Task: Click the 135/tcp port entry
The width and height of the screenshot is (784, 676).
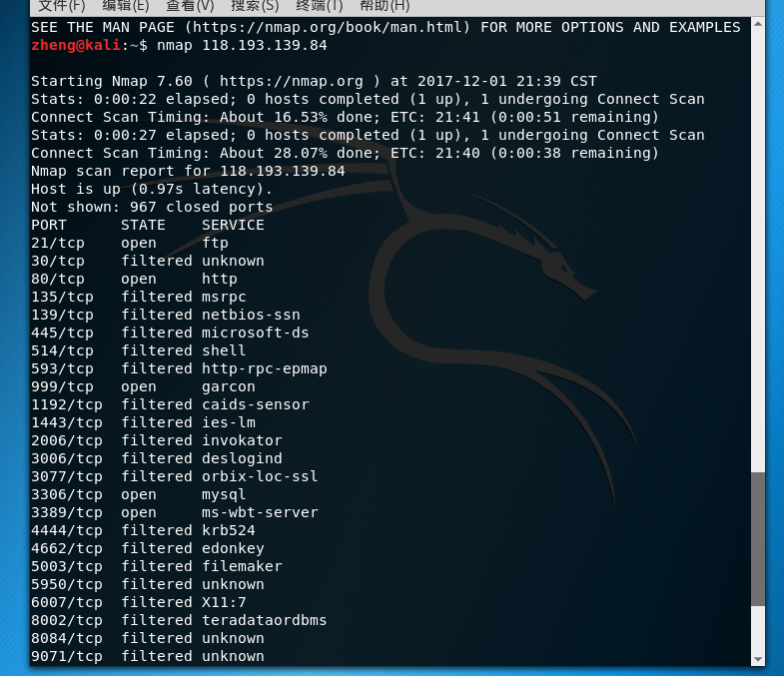Action: point(62,297)
